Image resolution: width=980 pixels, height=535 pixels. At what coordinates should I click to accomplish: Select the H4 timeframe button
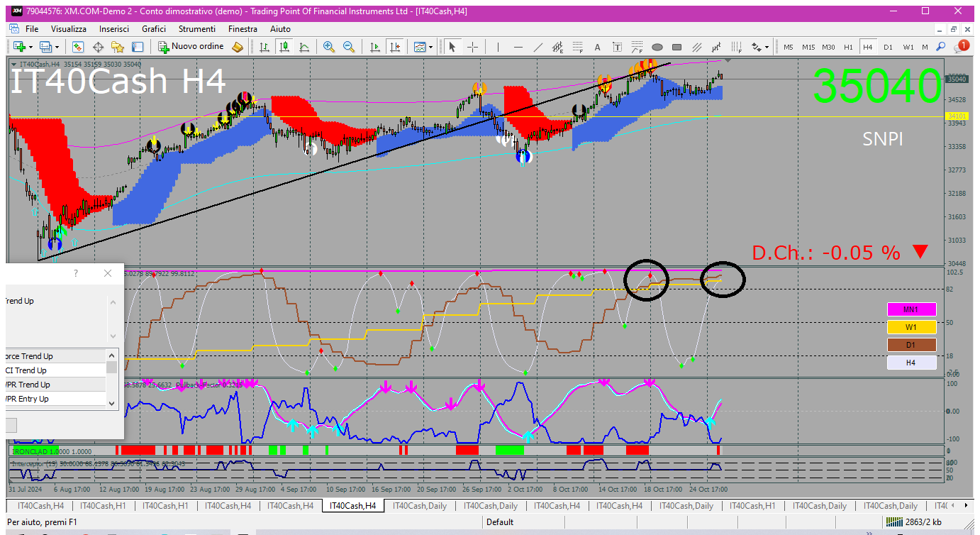[867, 47]
